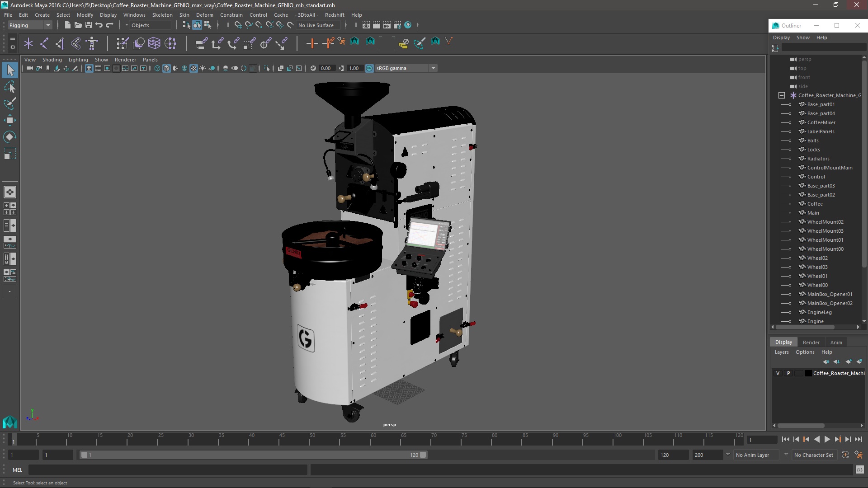Click the New Scene icon
The width and height of the screenshot is (868, 488).
click(67, 25)
